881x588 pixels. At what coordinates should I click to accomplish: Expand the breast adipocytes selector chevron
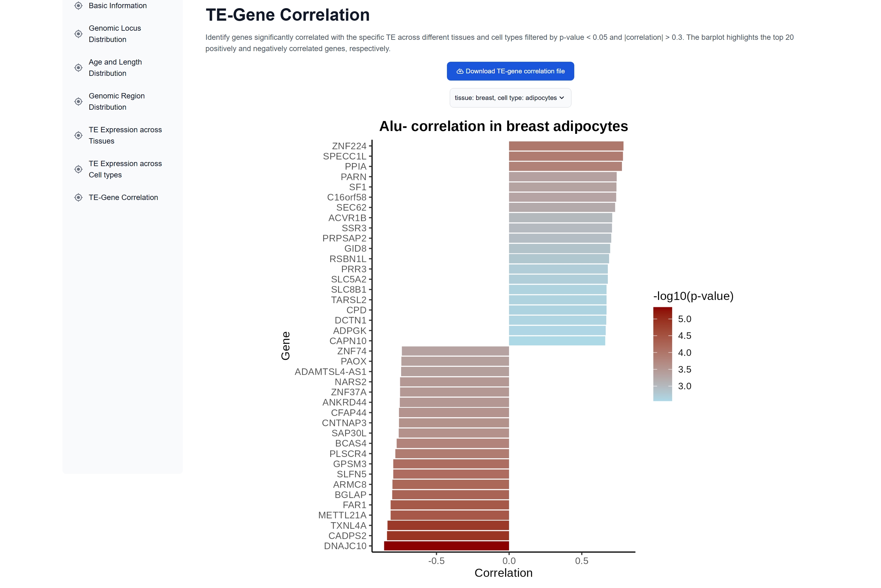coord(562,97)
